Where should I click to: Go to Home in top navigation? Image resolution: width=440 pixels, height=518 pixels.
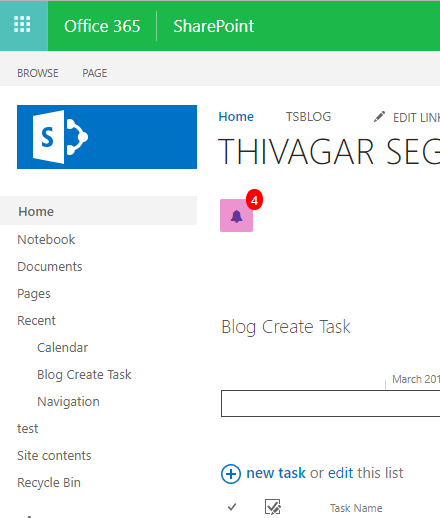pyautogui.click(x=236, y=117)
